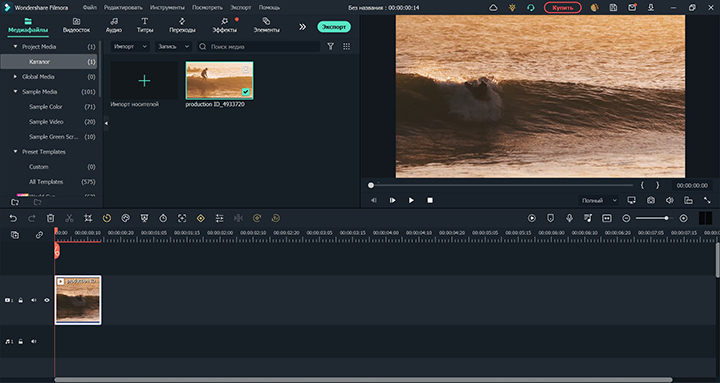Open the Файл menu
Viewport: 720px width, 383px height.
coord(90,8)
